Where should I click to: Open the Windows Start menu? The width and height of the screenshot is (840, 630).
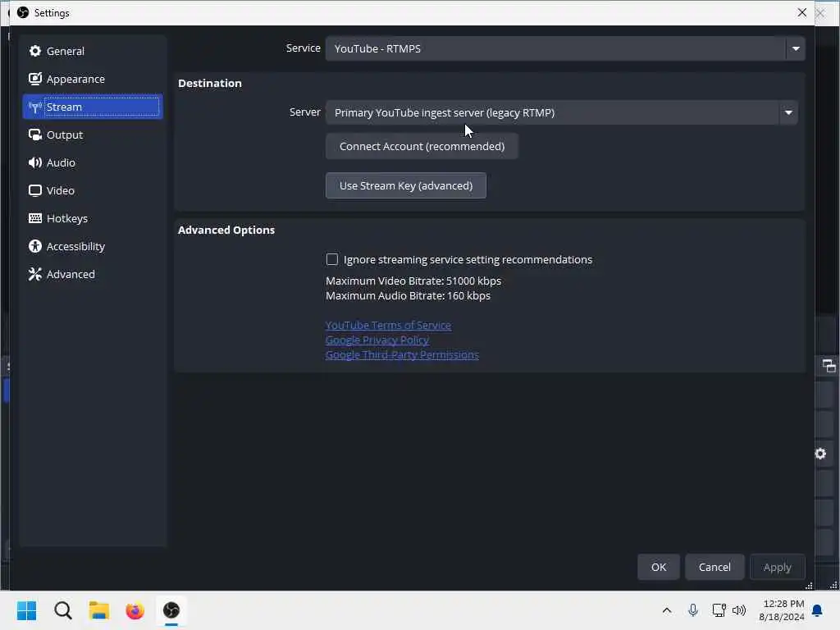(27, 610)
